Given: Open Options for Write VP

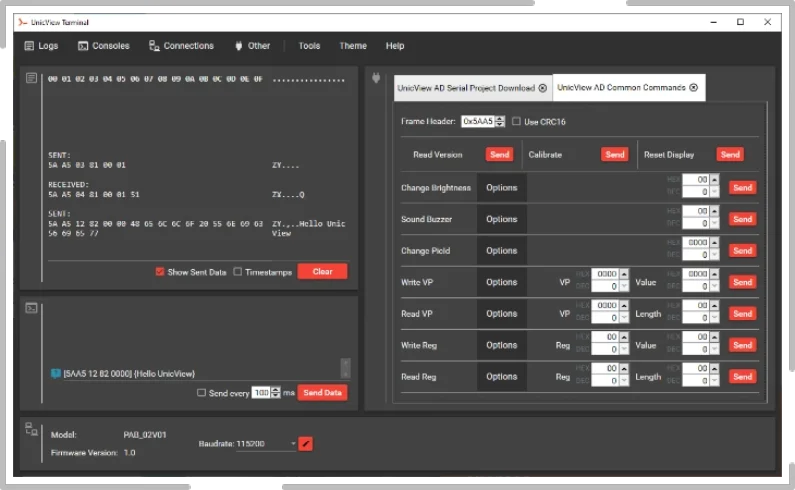Looking at the screenshot, I should click(x=501, y=282).
